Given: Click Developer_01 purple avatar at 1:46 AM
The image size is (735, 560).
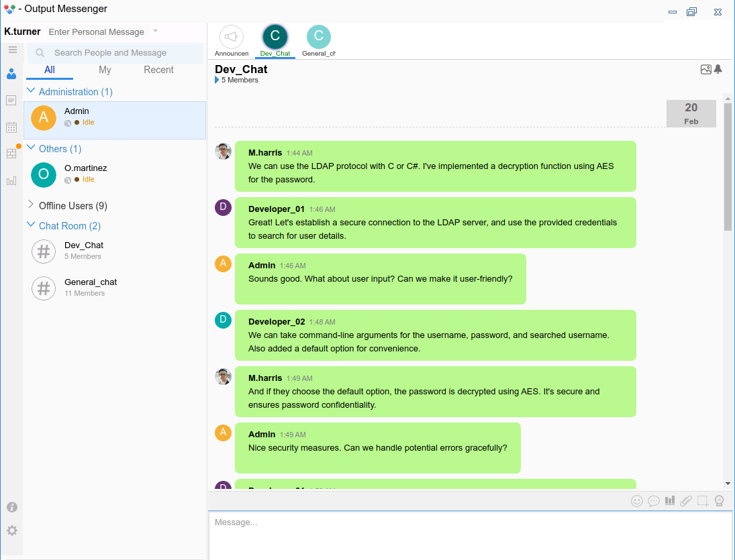Looking at the screenshot, I should point(223,207).
